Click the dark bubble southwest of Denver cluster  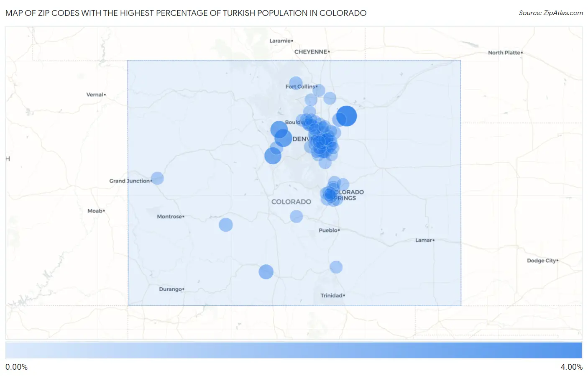[x=273, y=156]
